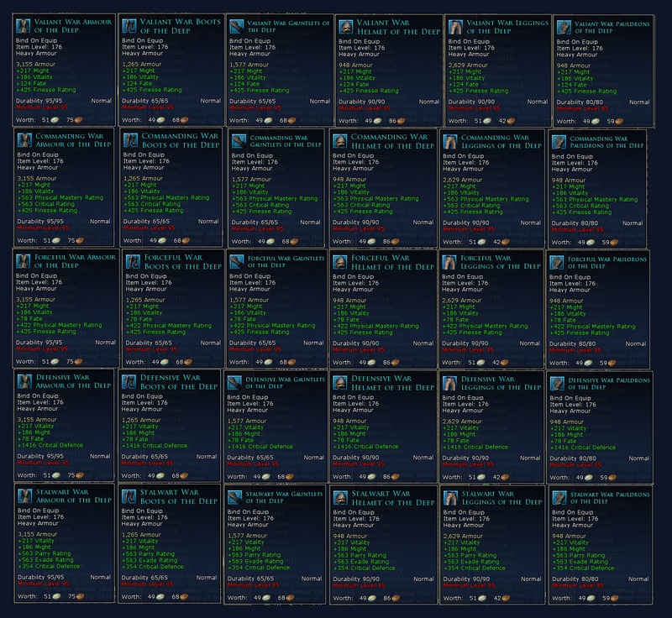Click the Stalwart War Pauldrons item icon
This screenshot has width=672, height=618.
point(559,498)
